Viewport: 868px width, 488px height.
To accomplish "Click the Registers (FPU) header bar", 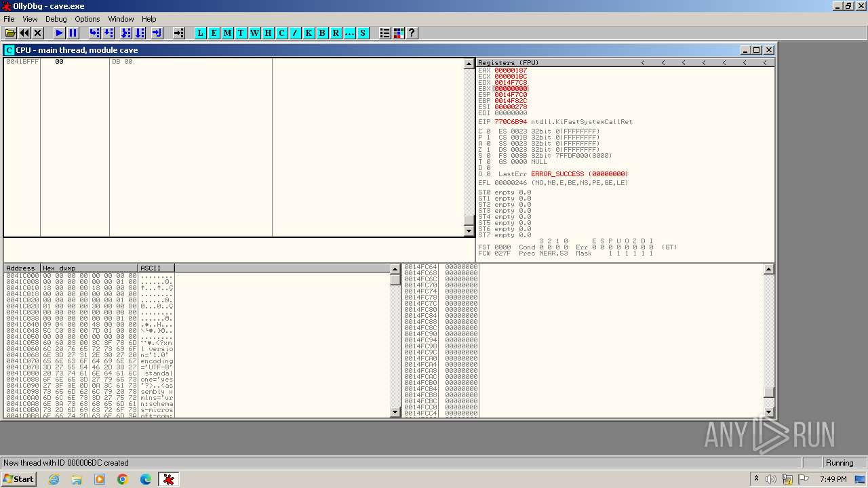I will coord(625,62).
